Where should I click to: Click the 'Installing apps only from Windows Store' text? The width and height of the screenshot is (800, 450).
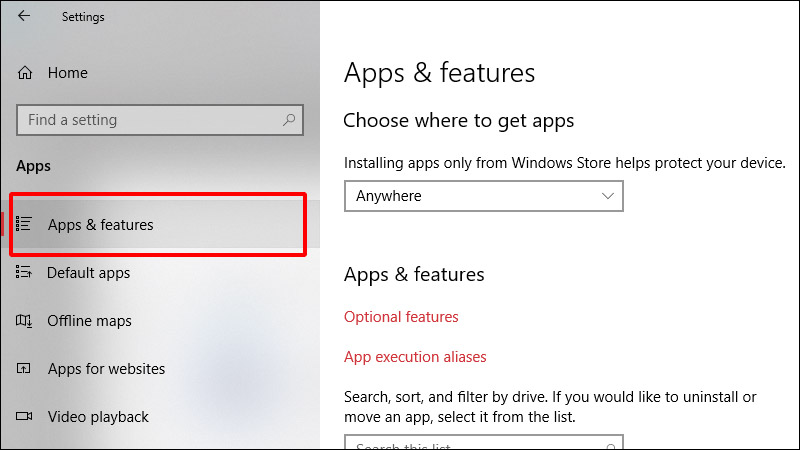coord(564,163)
